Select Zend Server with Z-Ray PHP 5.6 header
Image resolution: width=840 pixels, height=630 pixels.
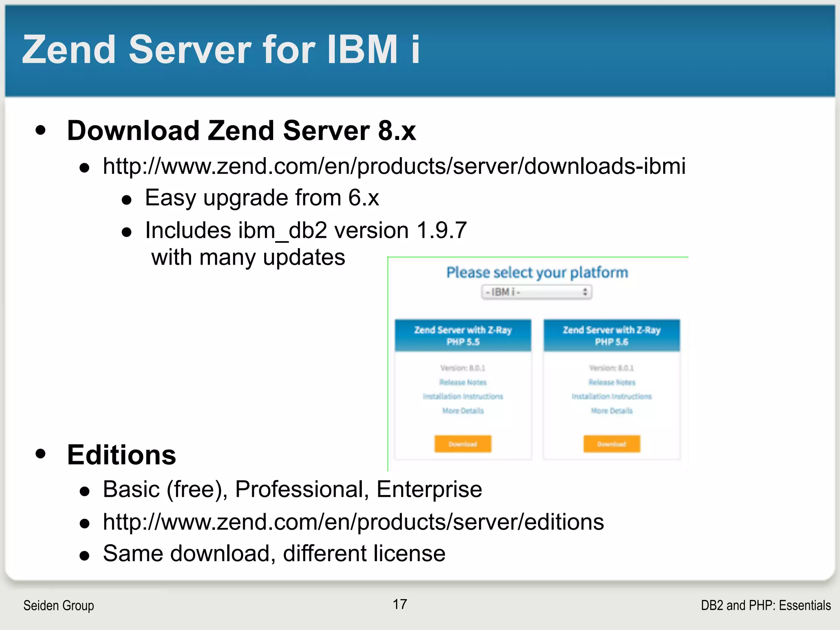click(x=612, y=336)
